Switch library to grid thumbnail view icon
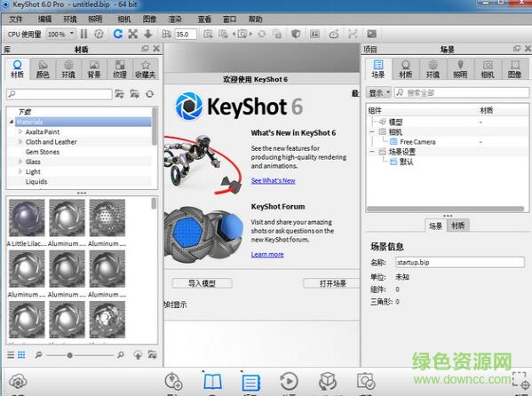 pyautogui.click(x=21, y=355)
